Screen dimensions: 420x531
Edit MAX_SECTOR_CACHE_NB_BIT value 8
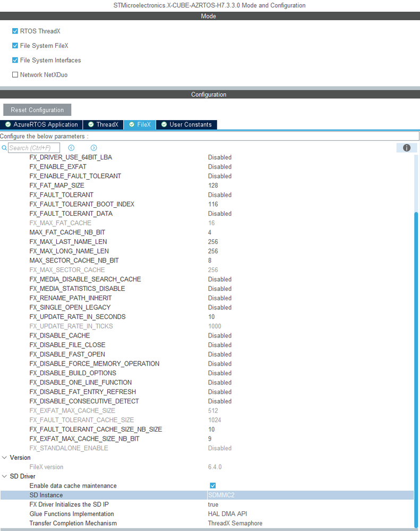[210, 260]
